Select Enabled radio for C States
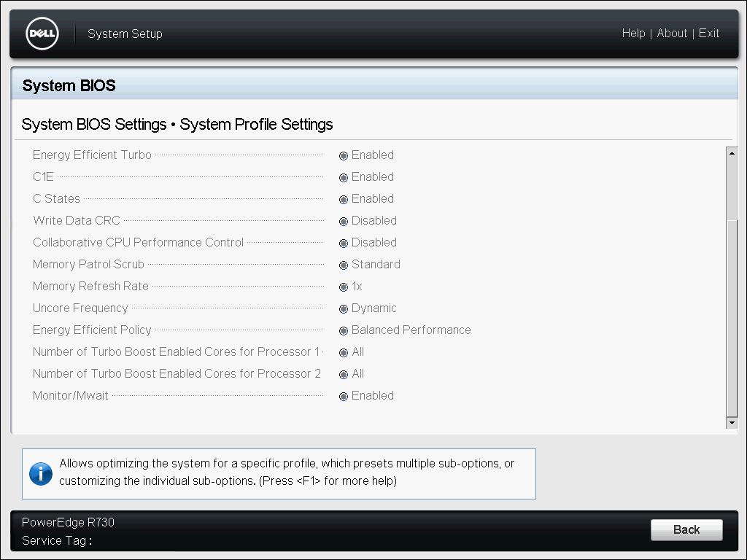747x560 pixels. (x=344, y=200)
